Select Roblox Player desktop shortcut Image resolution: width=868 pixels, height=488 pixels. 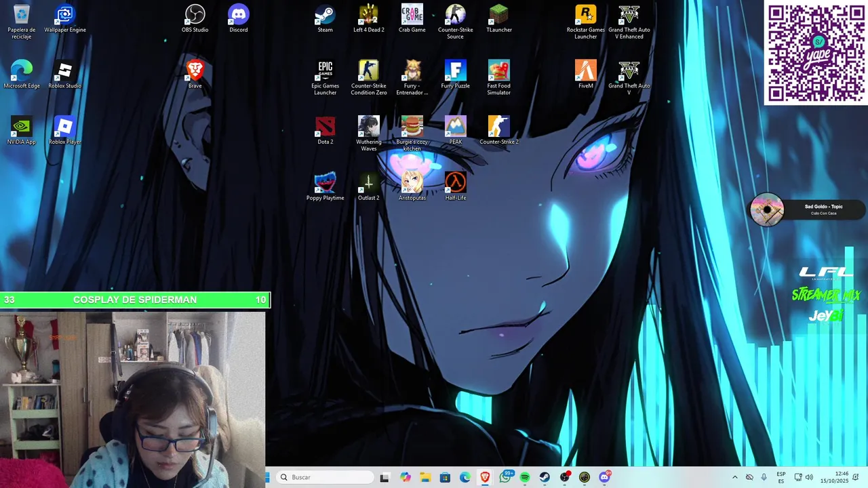[x=65, y=131]
